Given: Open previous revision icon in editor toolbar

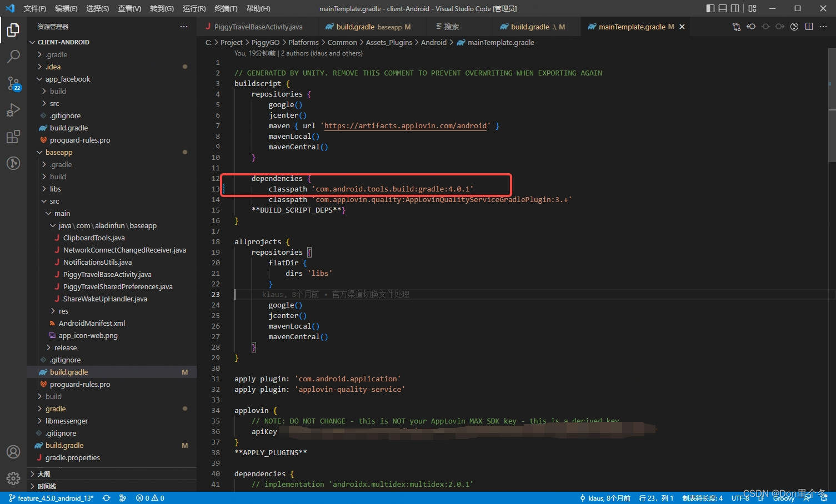Looking at the screenshot, I should (751, 27).
